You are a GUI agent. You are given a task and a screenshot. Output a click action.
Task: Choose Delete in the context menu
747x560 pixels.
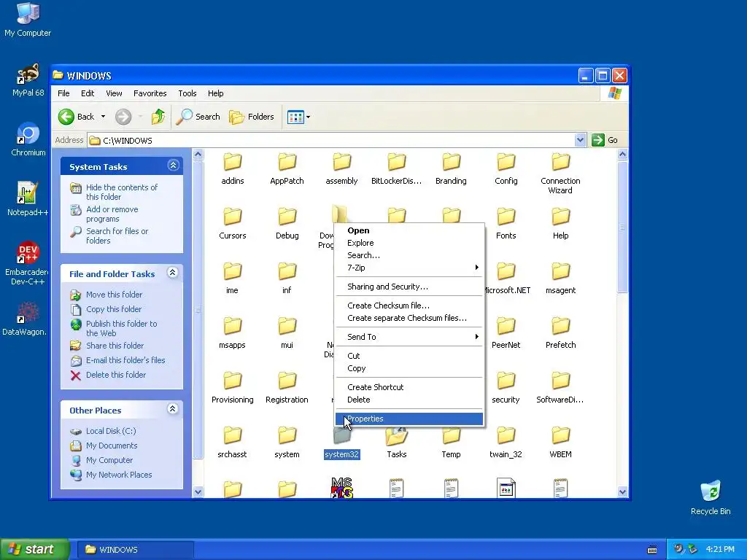[x=409, y=400]
